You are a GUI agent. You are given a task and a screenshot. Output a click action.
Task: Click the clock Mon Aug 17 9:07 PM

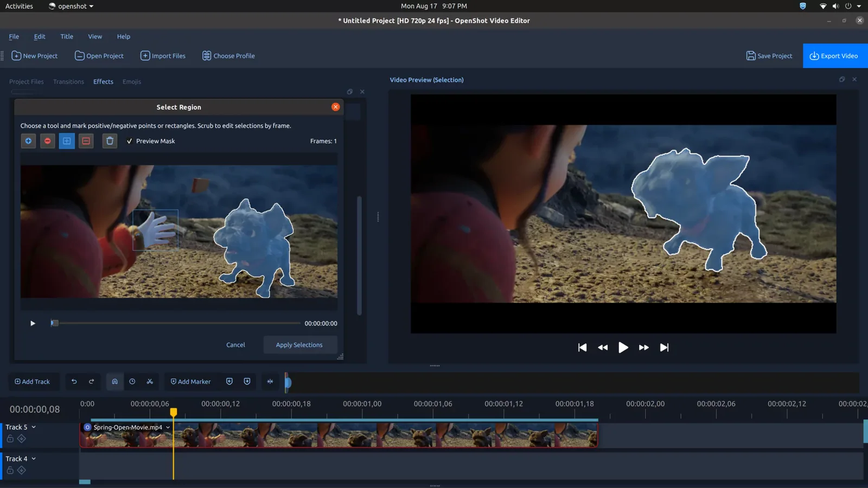click(x=434, y=6)
